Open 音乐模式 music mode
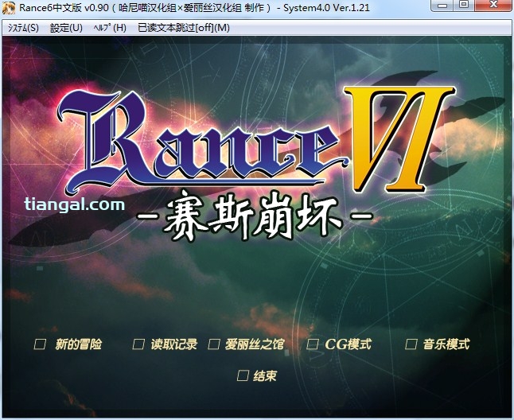This screenshot has width=514, height=420. point(438,344)
